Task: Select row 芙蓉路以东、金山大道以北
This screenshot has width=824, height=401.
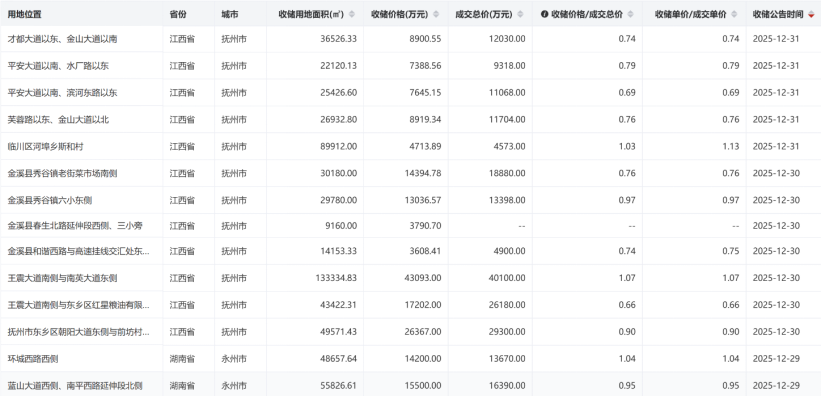Action: pos(412,119)
